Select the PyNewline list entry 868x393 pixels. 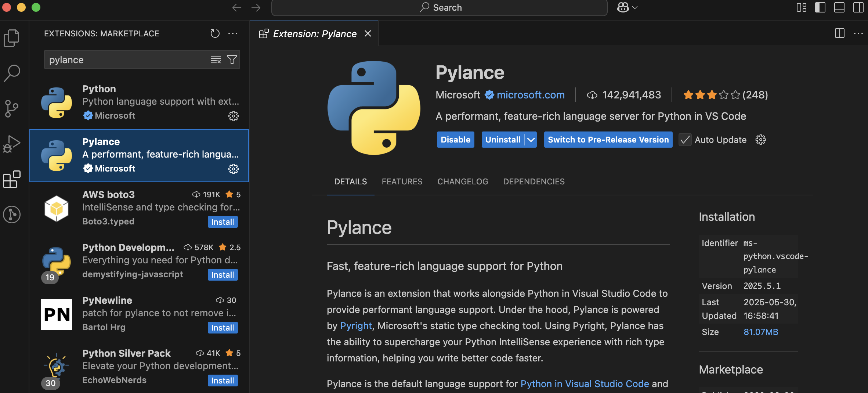(x=139, y=314)
